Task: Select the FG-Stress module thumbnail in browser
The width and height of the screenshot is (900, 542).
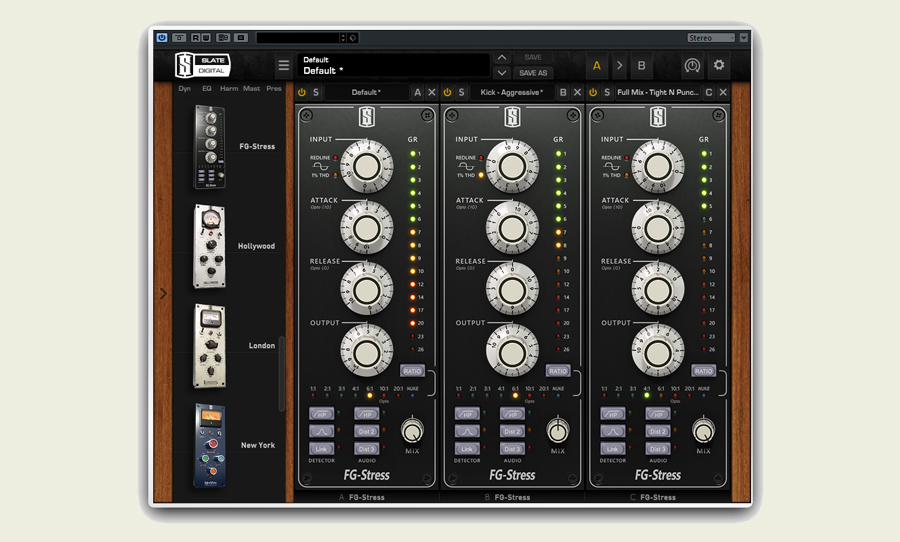Action: (210, 147)
